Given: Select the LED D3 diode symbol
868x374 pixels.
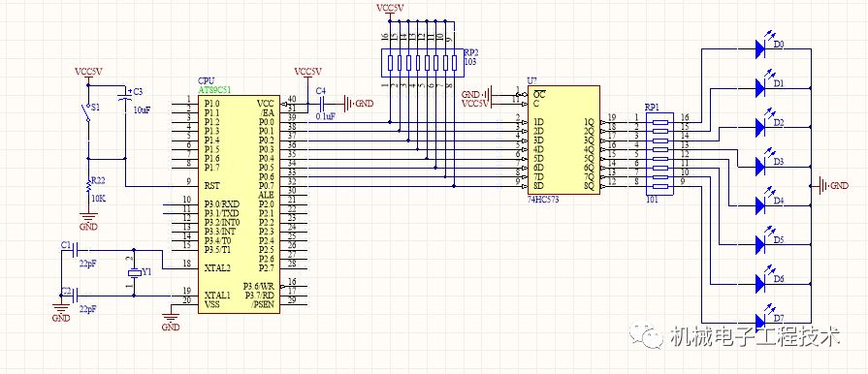Looking at the screenshot, I should [x=760, y=166].
